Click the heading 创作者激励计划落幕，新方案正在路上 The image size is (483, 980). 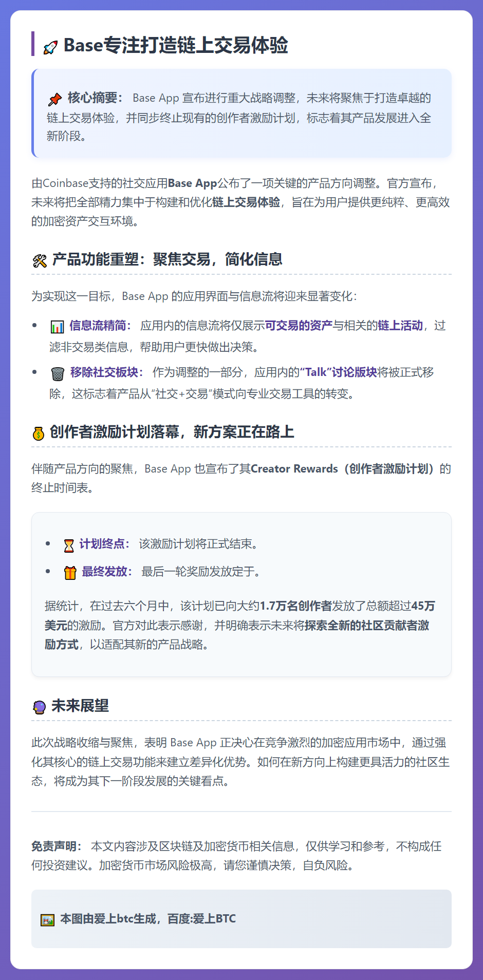[x=172, y=432]
